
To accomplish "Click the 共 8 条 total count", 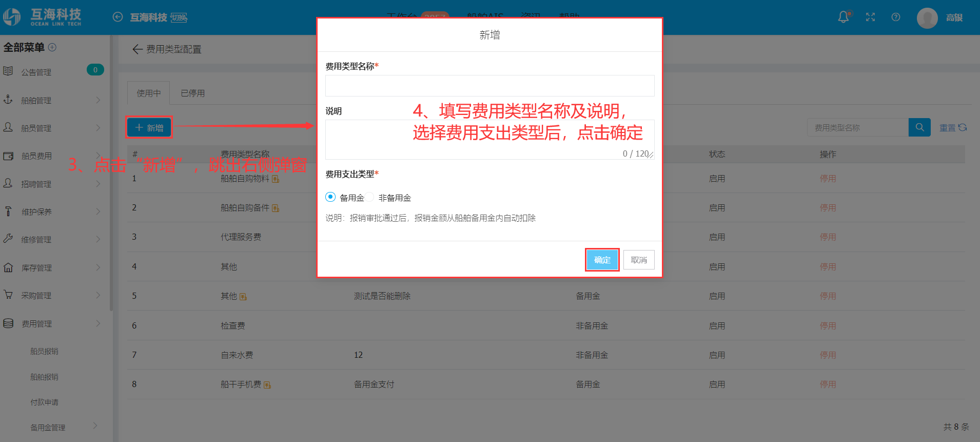I will (956, 427).
